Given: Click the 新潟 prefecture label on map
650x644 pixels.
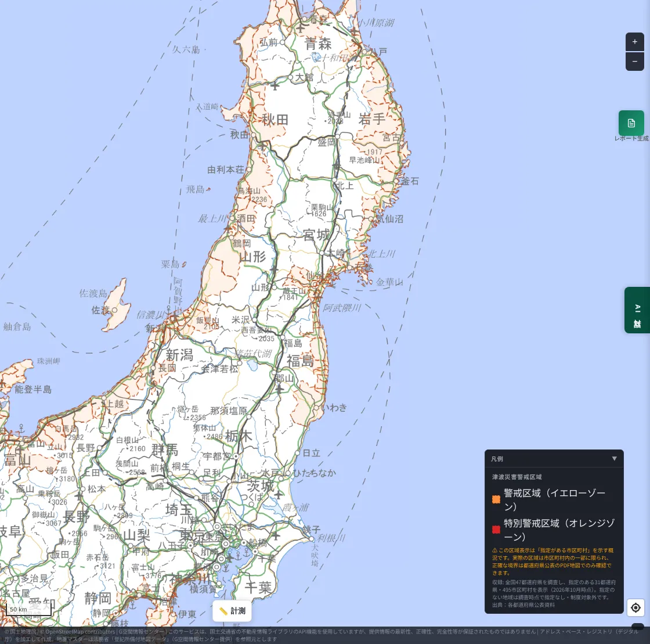Looking at the screenshot, I should [179, 355].
